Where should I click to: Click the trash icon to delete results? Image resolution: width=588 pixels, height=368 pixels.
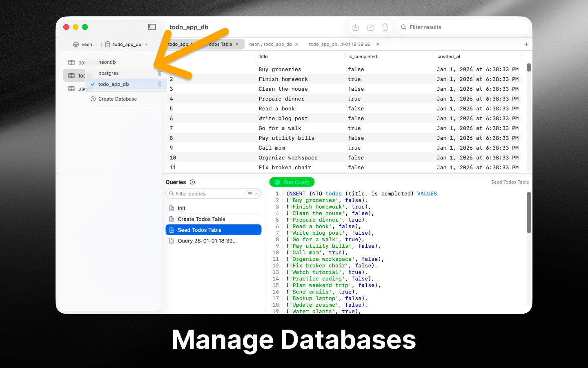[385, 27]
